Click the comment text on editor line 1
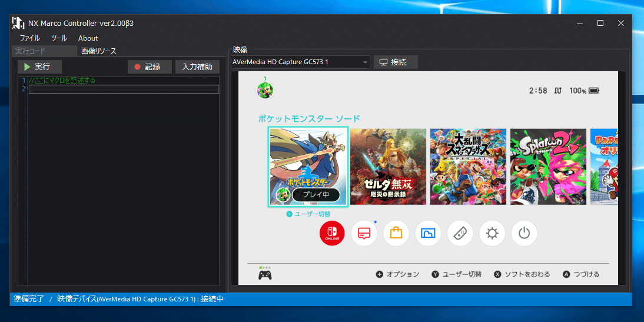 click(x=62, y=81)
